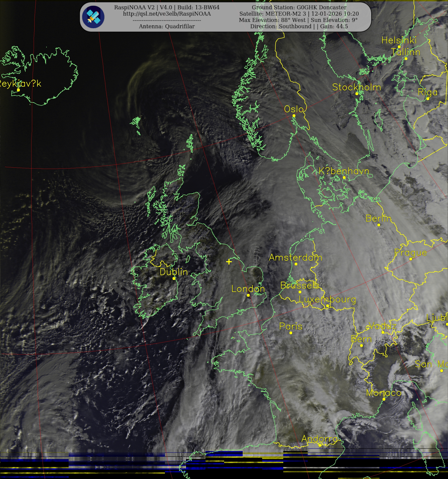
Task: Click the København marker dot
Action: click(x=344, y=177)
